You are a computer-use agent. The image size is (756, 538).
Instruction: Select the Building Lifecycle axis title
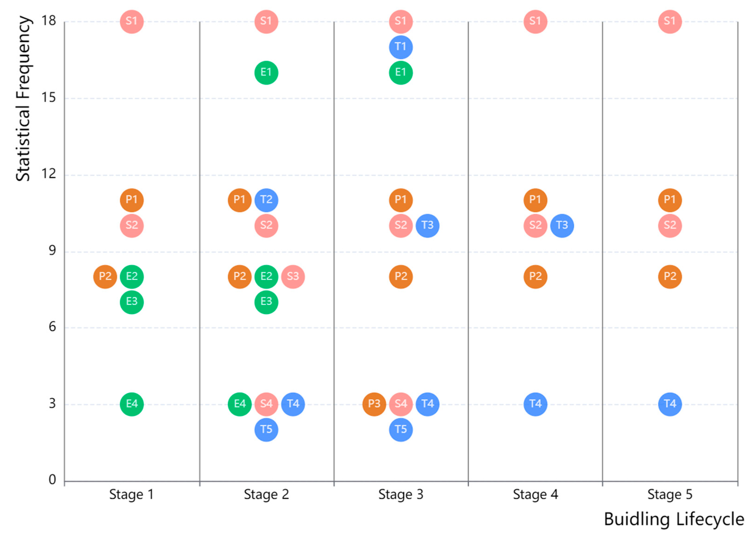click(674, 519)
